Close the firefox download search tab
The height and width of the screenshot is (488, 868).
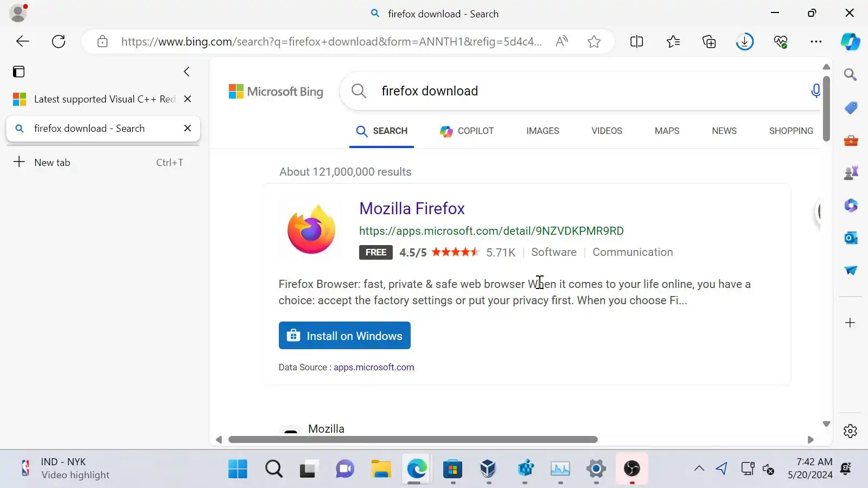[x=188, y=129]
